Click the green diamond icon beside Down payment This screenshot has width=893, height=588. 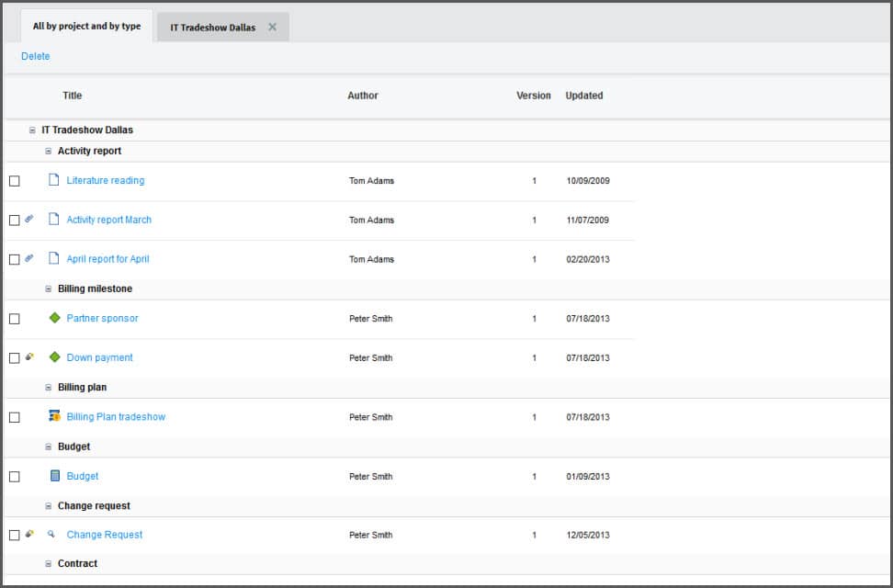pyautogui.click(x=54, y=357)
